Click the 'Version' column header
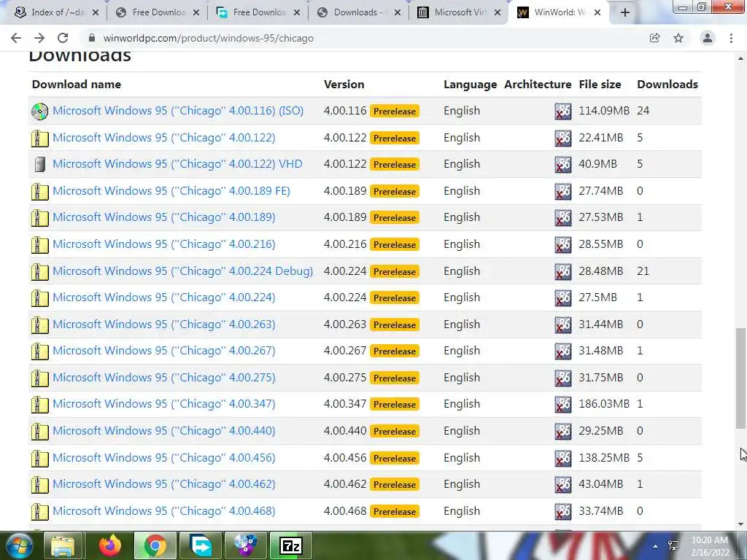The width and height of the screenshot is (747, 560). point(344,85)
